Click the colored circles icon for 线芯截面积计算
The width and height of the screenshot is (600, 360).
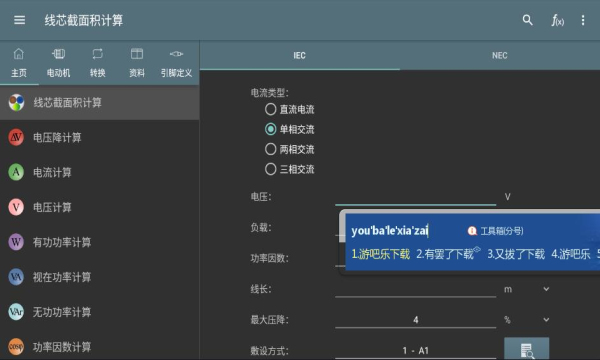pyautogui.click(x=16, y=103)
